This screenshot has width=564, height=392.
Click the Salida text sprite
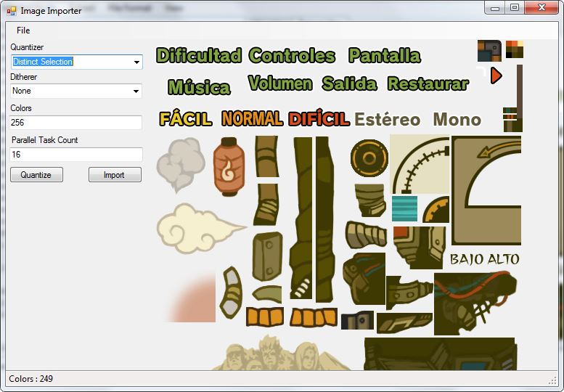click(349, 83)
